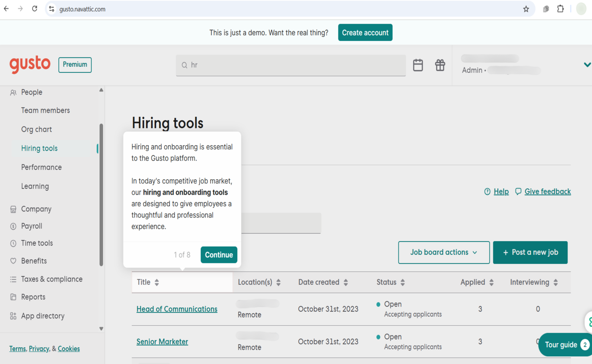
Task: Click the App directory grid icon
Action: tap(13, 316)
